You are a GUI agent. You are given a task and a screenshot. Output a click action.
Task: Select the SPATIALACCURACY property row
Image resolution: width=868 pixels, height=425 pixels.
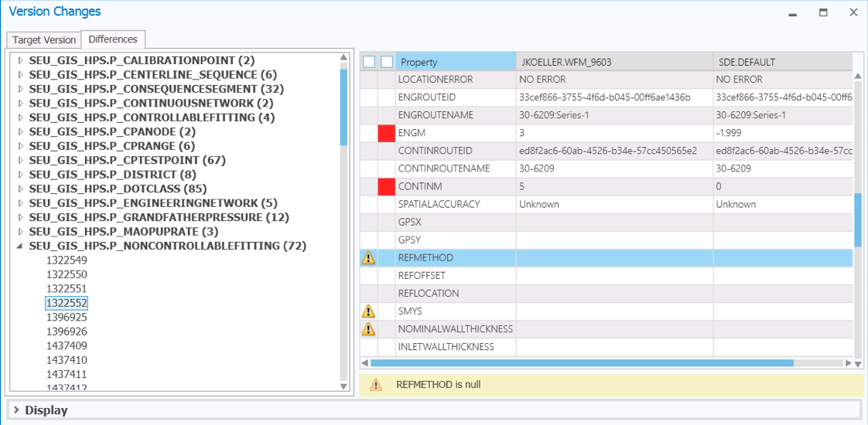[x=607, y=204]
